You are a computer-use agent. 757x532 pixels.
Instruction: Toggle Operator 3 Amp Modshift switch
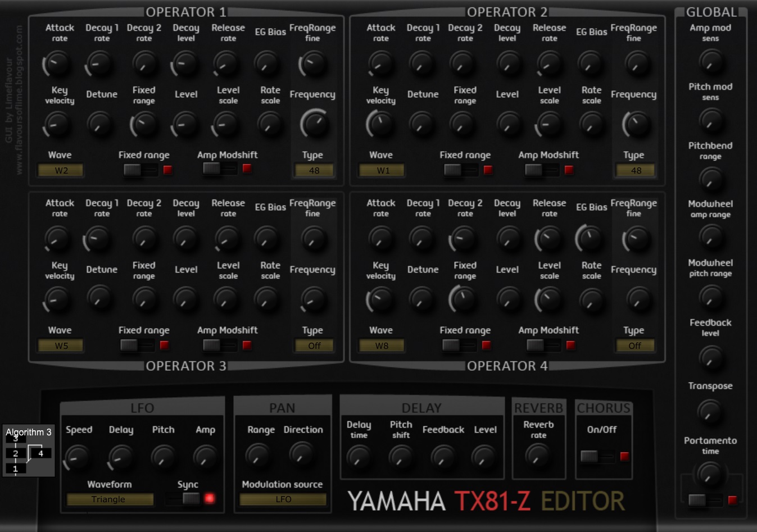(x=220, y=345)
